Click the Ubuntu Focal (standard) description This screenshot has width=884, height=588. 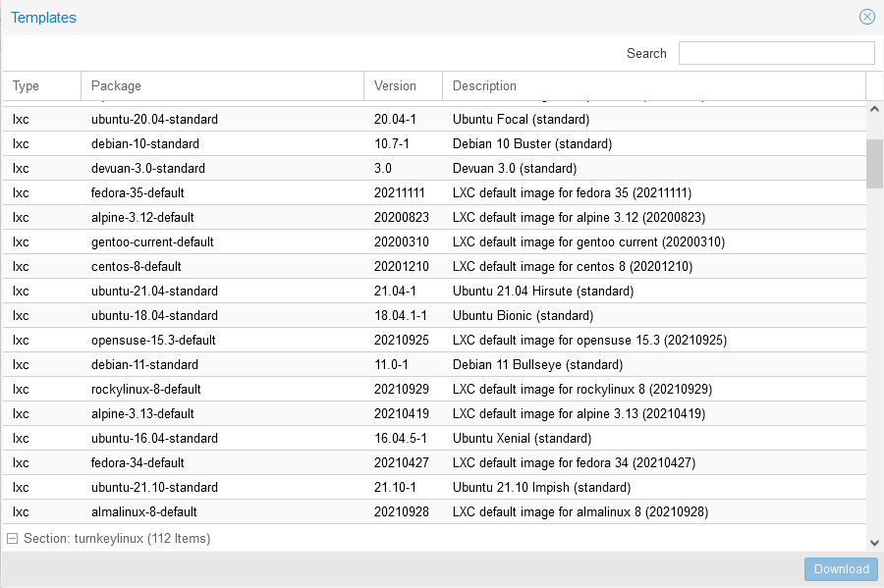click(x=521, y=120)
